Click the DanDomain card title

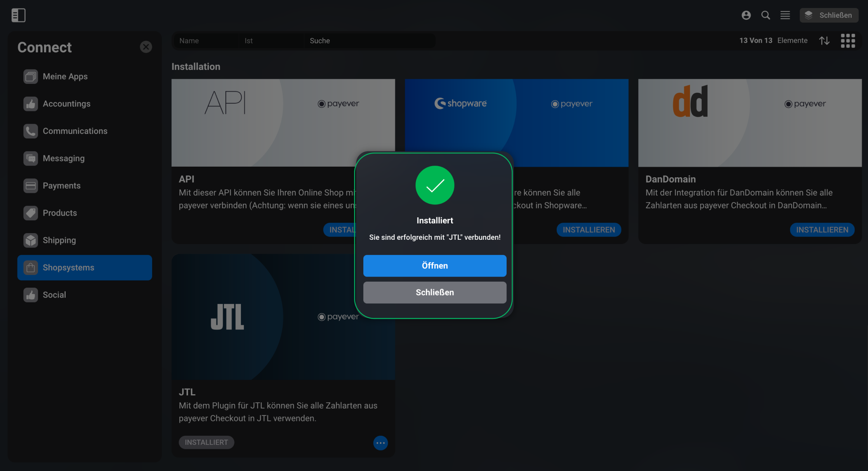click(670, 179)
